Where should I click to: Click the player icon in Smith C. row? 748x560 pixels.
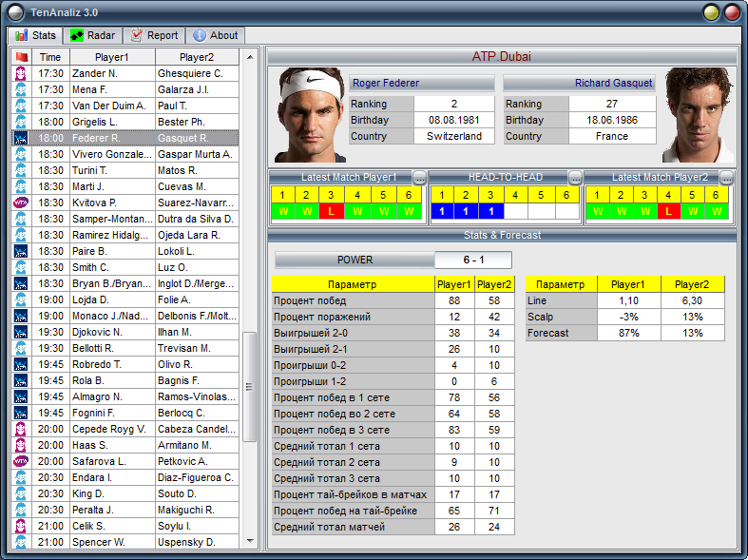click(21, 267)
